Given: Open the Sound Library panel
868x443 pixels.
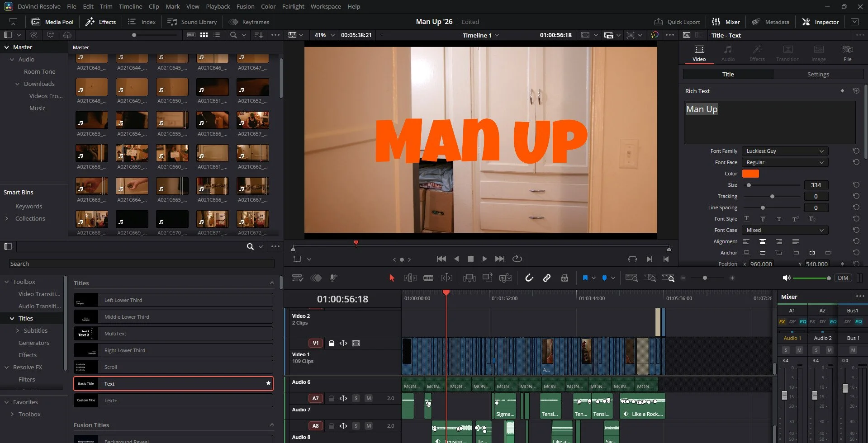Looking at the screenshot, I should click(x=192, y=22).
